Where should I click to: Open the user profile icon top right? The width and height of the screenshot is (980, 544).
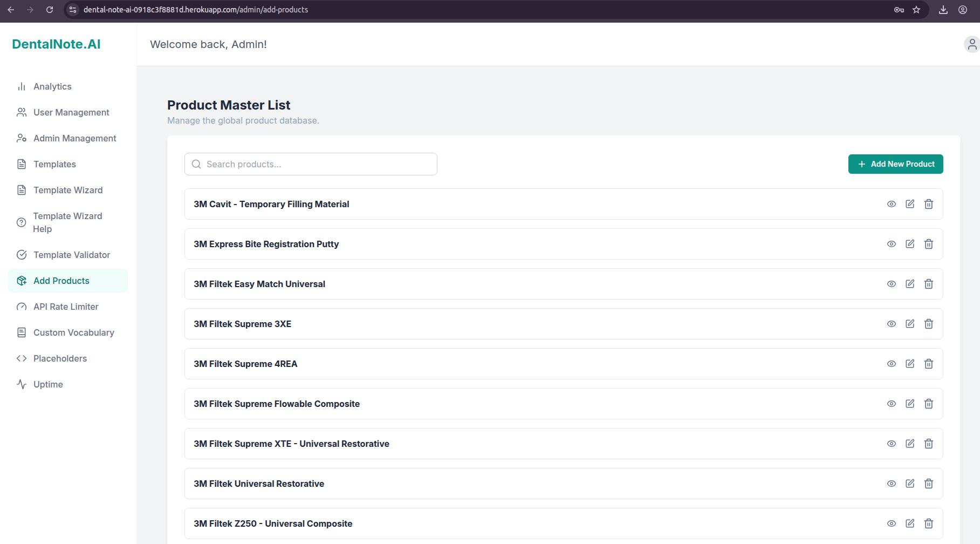point(972,44)
